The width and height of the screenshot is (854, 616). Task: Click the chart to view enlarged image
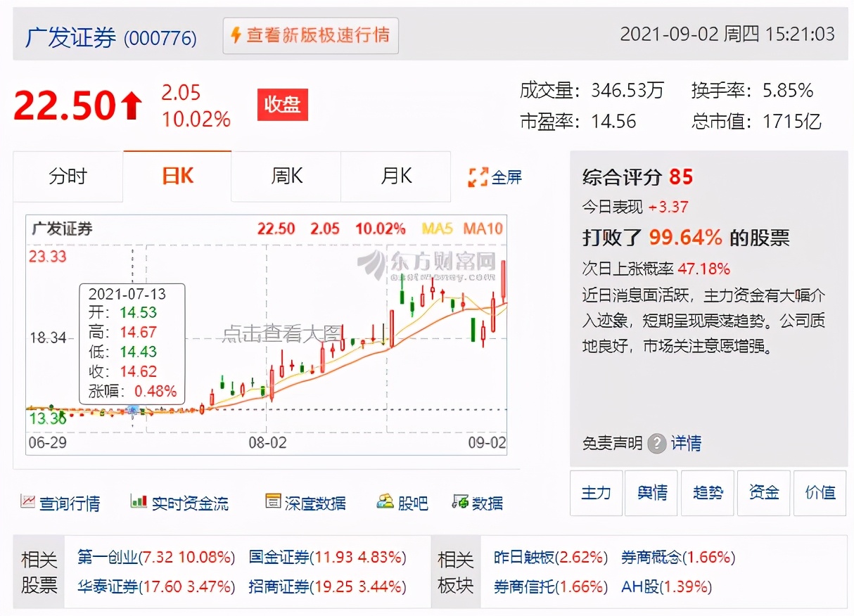(281, 335)
